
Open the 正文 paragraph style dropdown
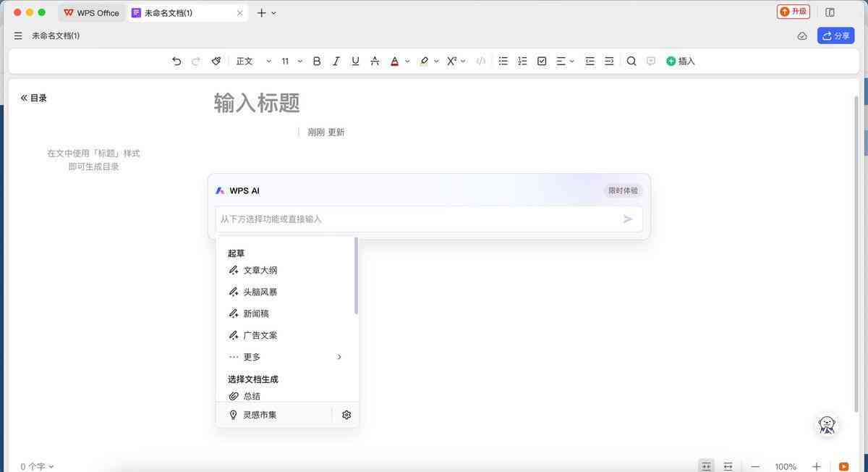(x=253, y=62)
